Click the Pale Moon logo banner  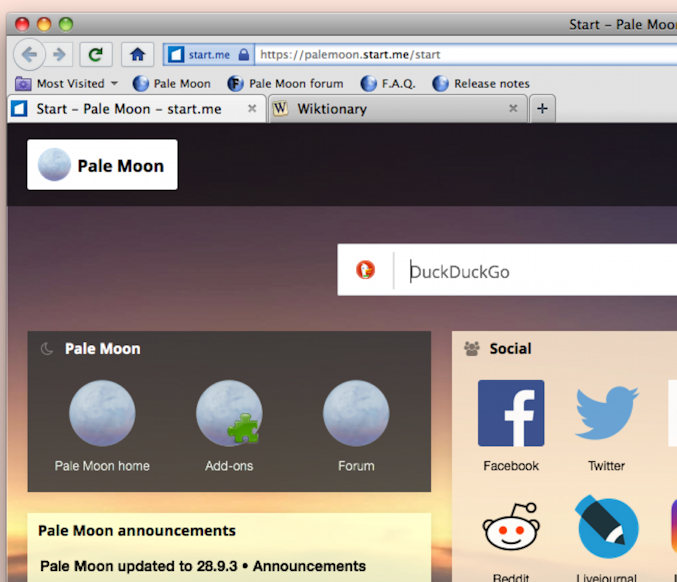102,164
